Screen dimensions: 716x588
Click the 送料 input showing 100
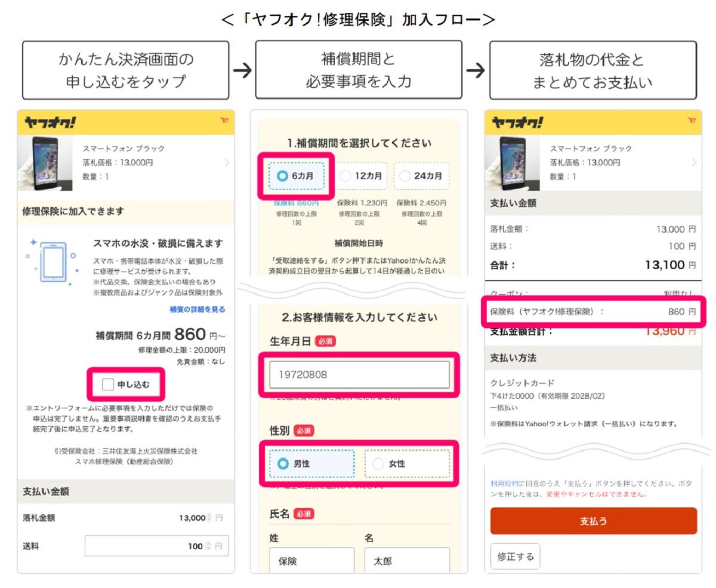click(x=156, y=546)
